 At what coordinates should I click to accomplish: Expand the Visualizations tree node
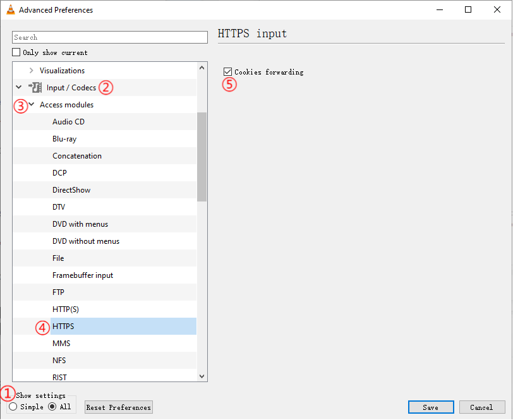click(x=31, y=71)
